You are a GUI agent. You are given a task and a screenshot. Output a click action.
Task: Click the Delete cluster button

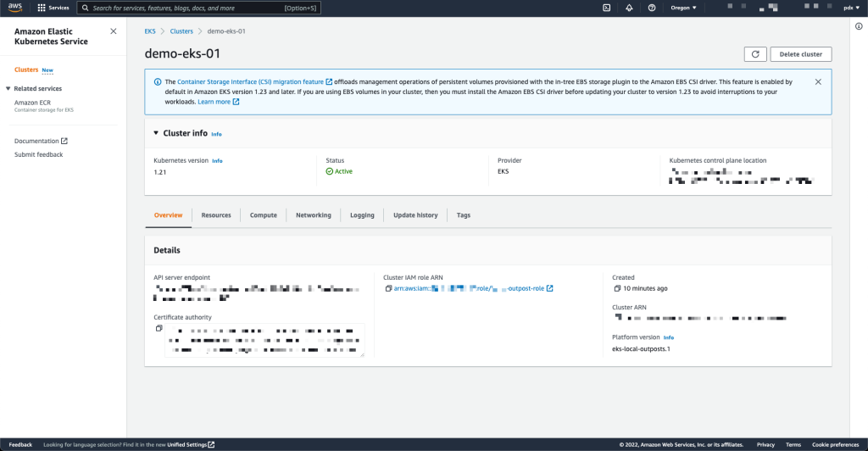click(800, 54)
